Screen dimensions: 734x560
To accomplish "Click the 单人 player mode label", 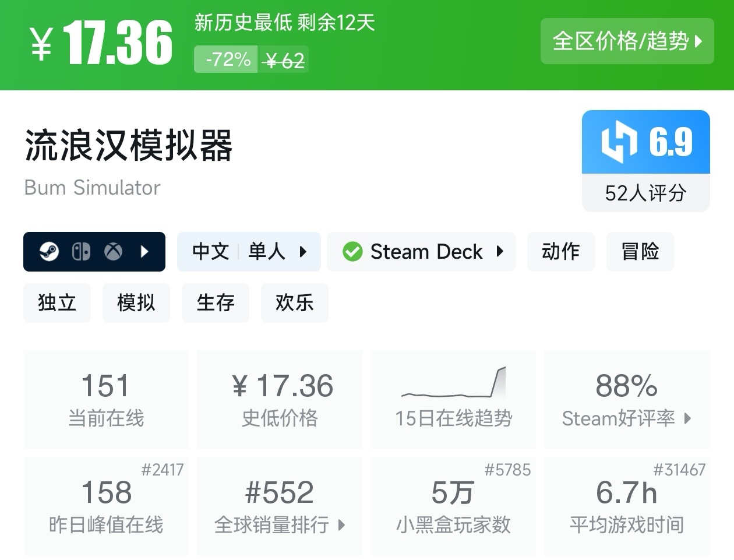I will click(267, 252).
